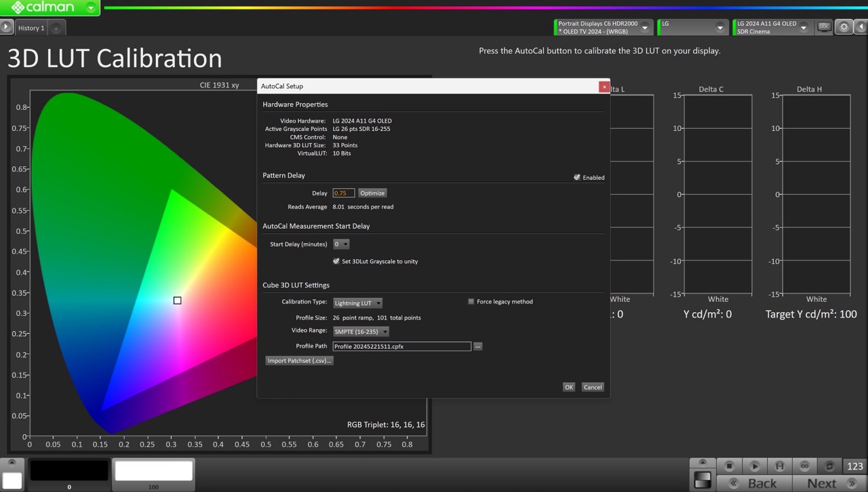Expand the pattern panel up arrow
This screenshot has width=868, height=492.
703,462
